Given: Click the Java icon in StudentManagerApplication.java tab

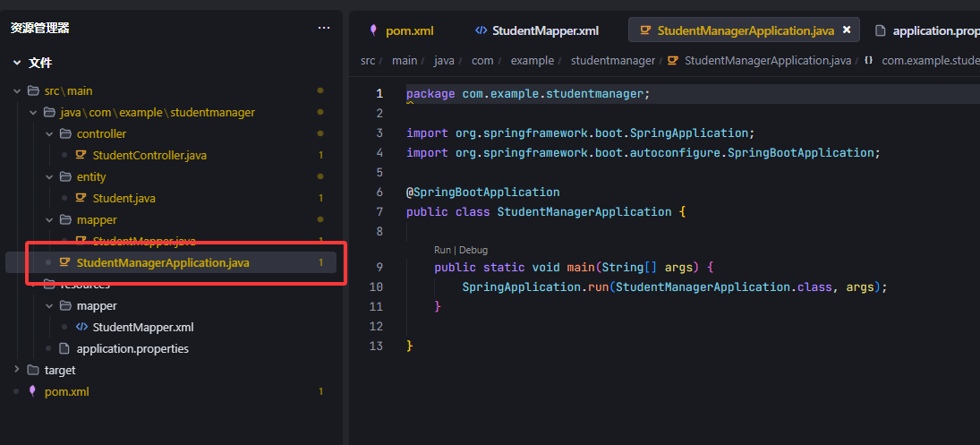Looking at the screenshot, I should click(x=646, y=30).
